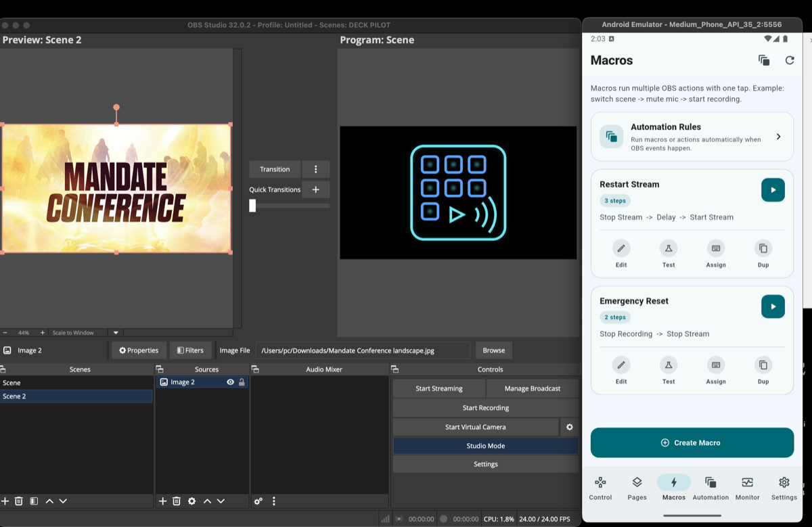Refresh the Macros list
Image resolution: width=812 pixels, height=527 pixels.
click(x=790, y=60)
